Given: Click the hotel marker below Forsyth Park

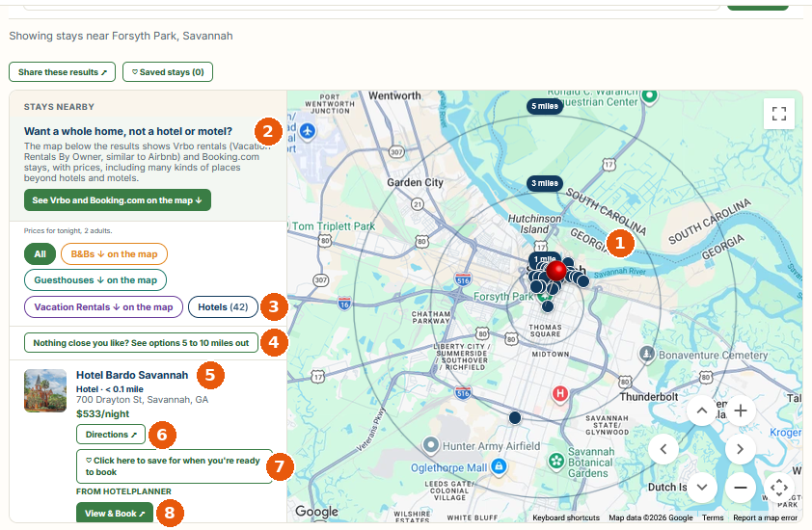Looking at the screenshot, I should click(548, 306).
